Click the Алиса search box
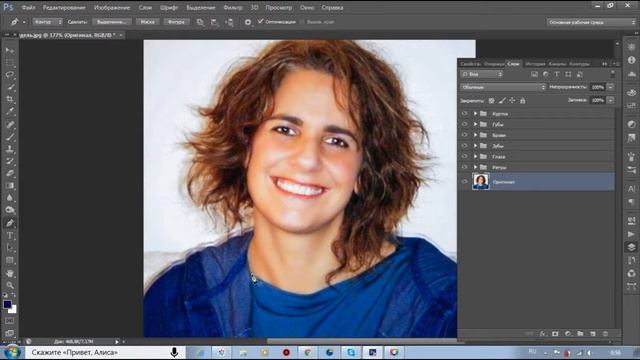Screen dimensions: 640x360 [x=106, y=352]
